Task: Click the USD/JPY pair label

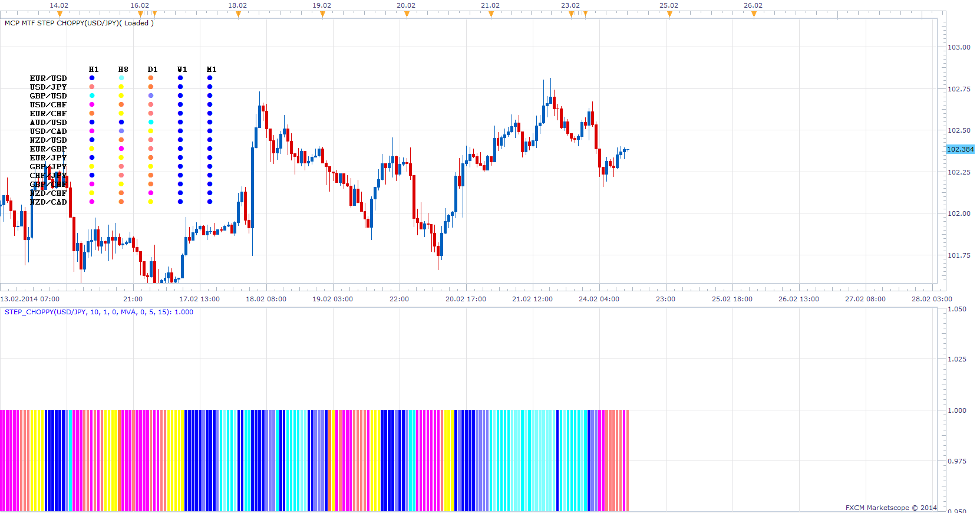Action: 48,87
